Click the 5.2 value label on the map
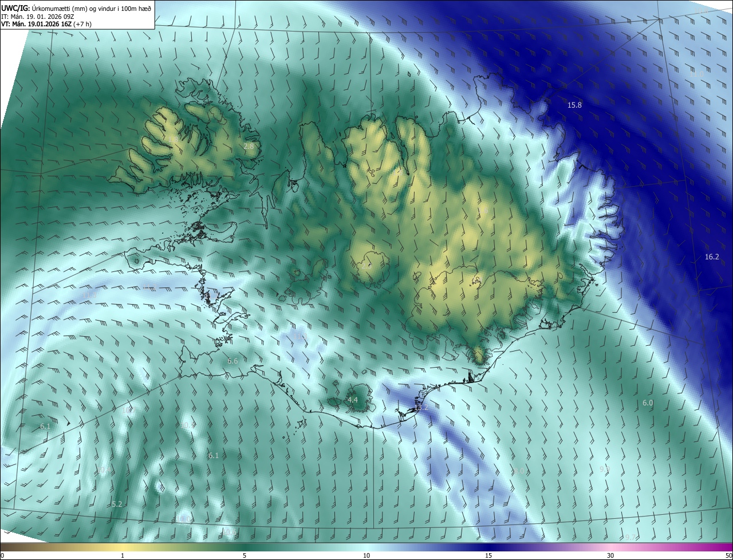The height and width of the screenshot is (560, 733). pyautogui.click(x=117, y=504)
